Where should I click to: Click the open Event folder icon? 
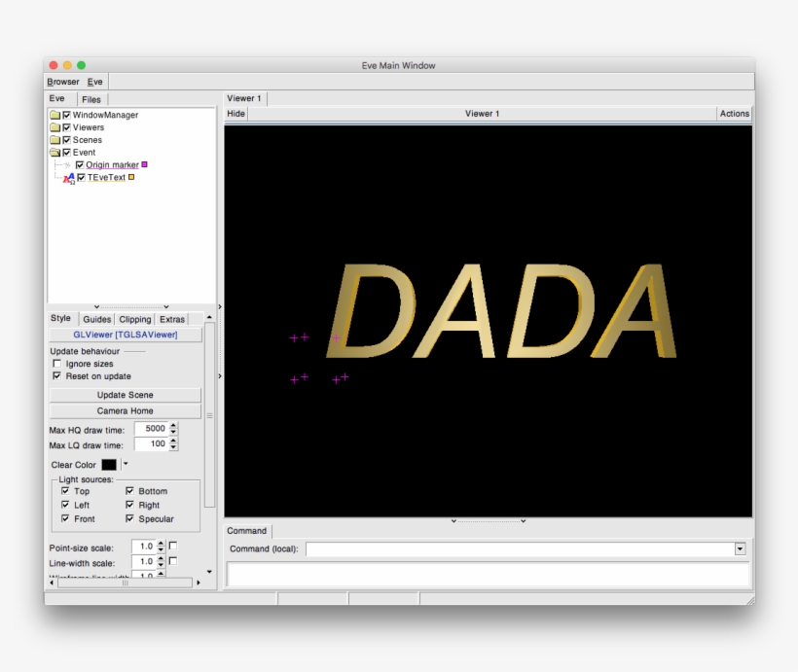pos(54,153)
